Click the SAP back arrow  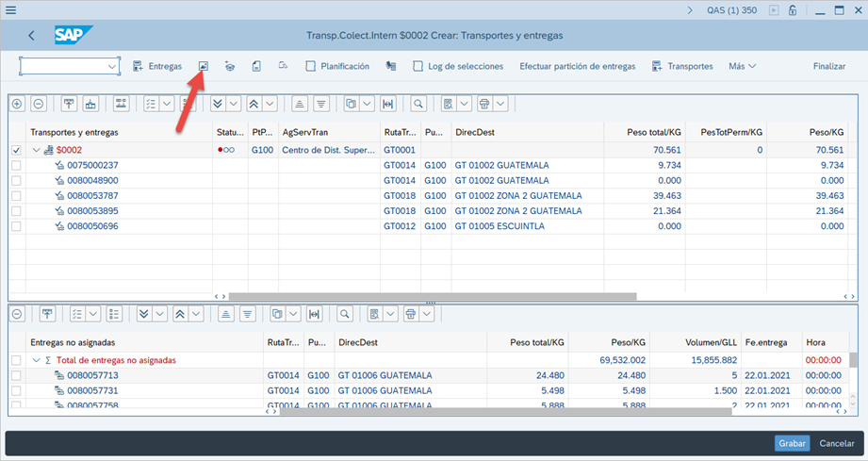[x=32, y=36]
